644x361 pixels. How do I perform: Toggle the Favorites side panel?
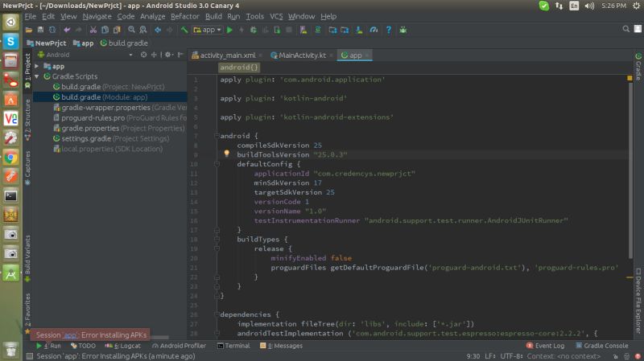(x=27, y=314)
